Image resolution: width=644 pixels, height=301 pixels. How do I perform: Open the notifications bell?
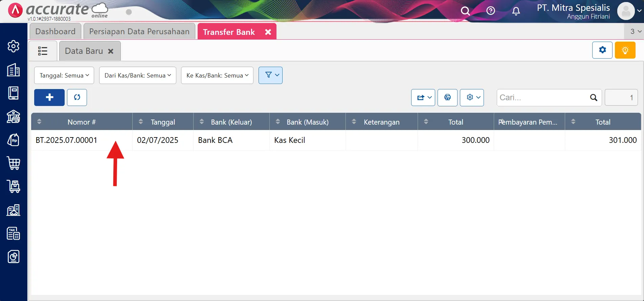pyautogui.click(x=516, y=11)
